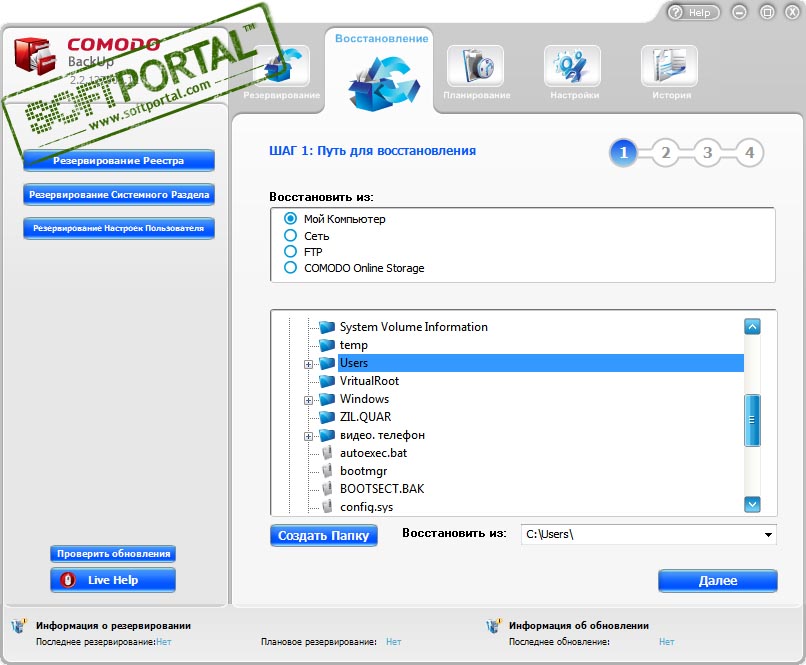
Task: Go to wizard step 3
Action: [x=708, y=153]
